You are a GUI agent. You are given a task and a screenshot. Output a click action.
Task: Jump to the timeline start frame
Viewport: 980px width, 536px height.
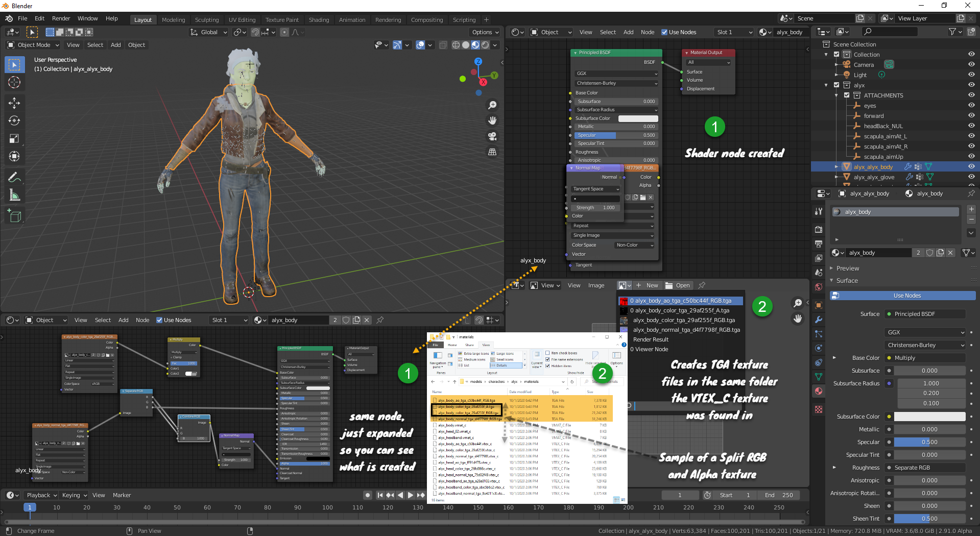tap(380, 495)
